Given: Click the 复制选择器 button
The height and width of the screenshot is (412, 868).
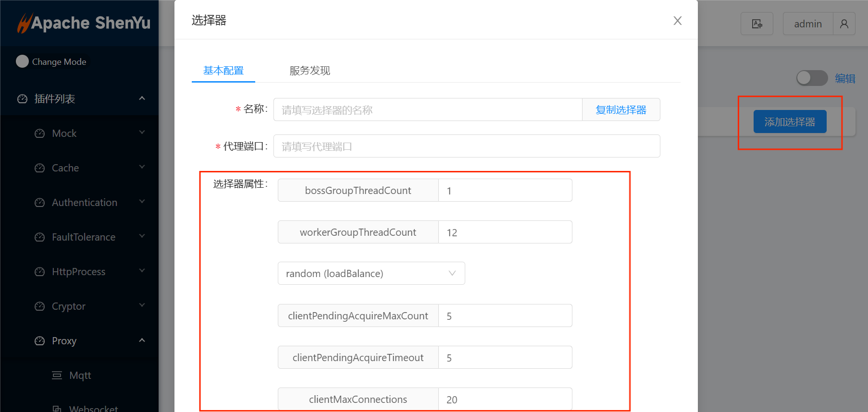Looking at the screenshot, I should (620, 110).
